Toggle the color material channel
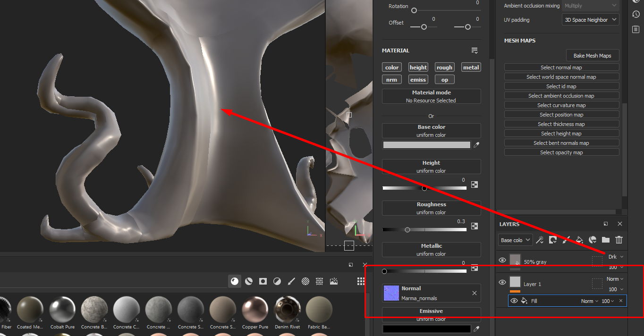The height and width of the screenshot is (336, 644). click(392, 67)
